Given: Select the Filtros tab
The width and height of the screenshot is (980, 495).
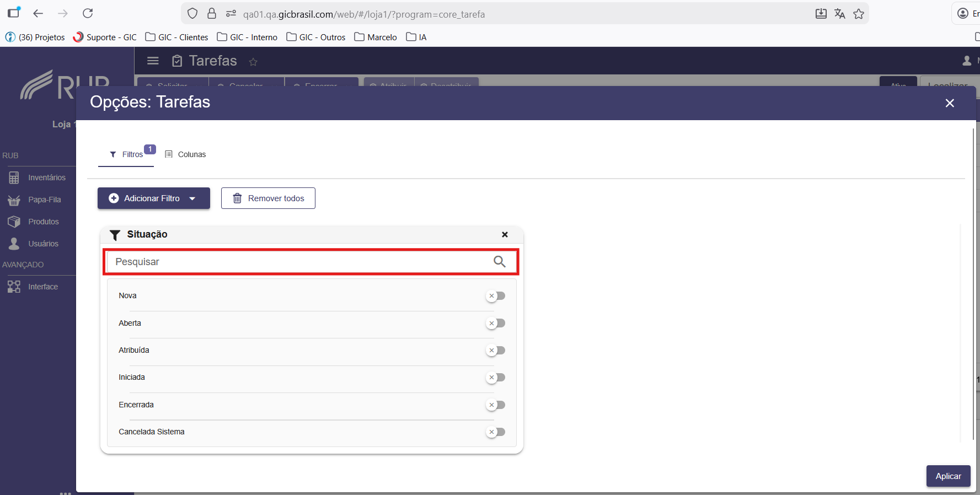Looking at the screenshot, I should (126, 154).
